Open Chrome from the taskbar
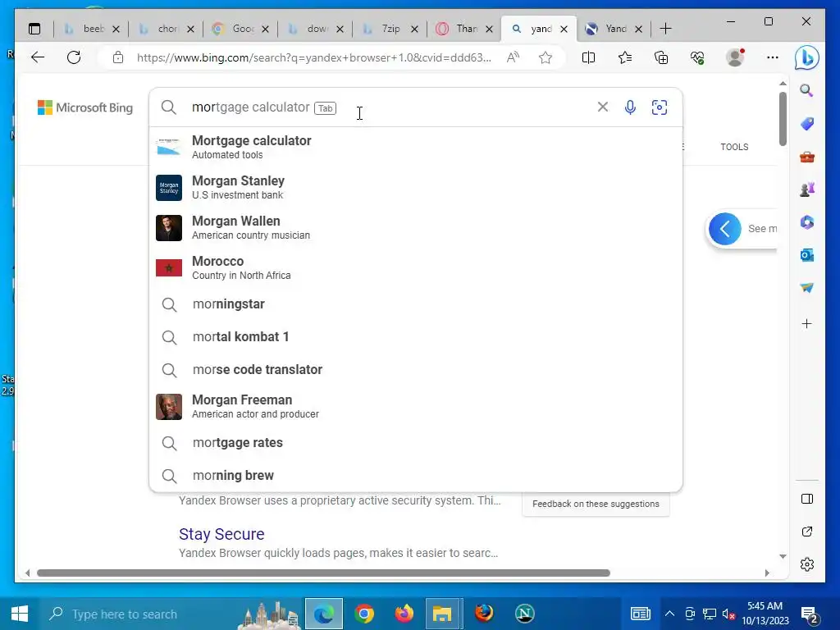The image size is (840, 630). [x=363, y=614]
